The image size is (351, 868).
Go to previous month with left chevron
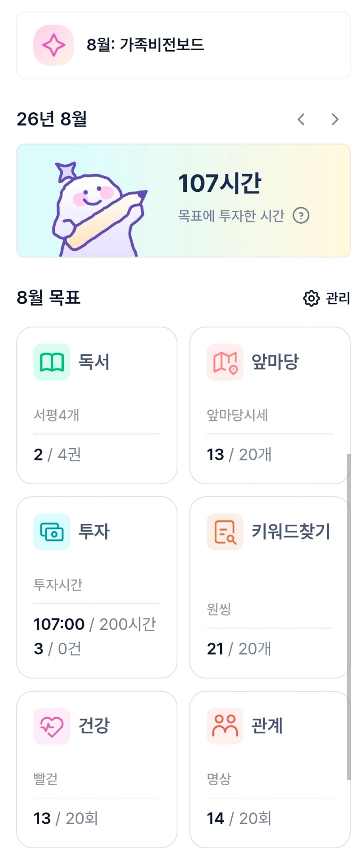tap(301, 119)
